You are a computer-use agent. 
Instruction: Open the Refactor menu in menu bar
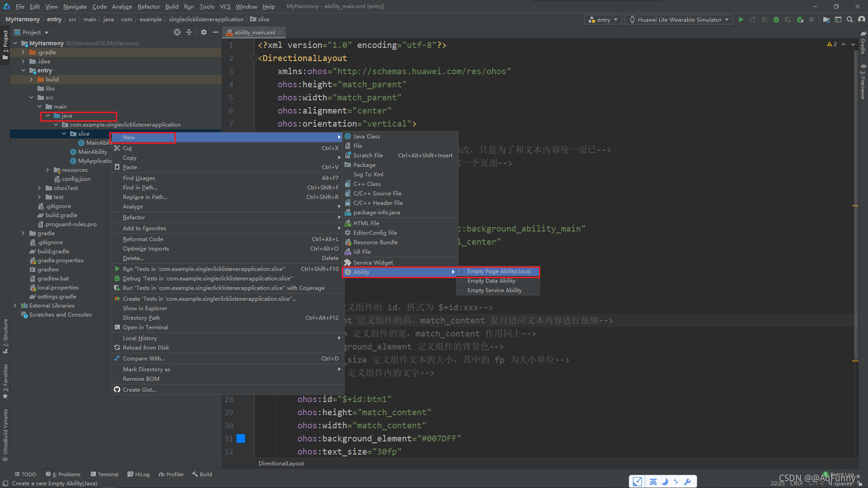coord(149,6)
